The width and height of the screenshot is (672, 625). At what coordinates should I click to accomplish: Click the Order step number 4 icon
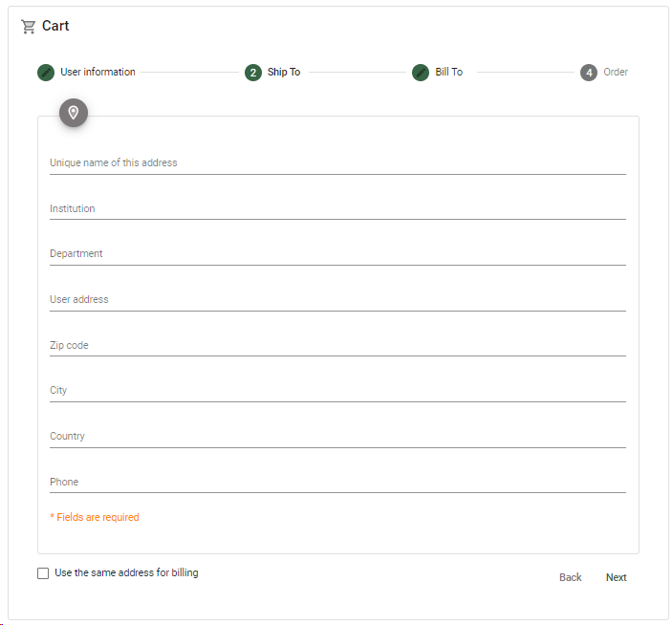pyautogui.click(x=589, y=73)
